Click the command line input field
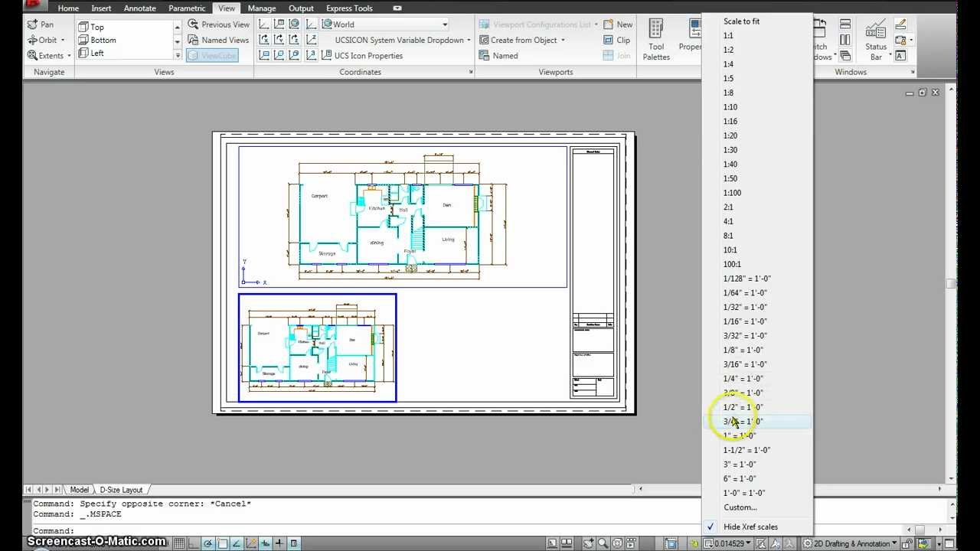980x551 pixels. [x=366, y=530]
